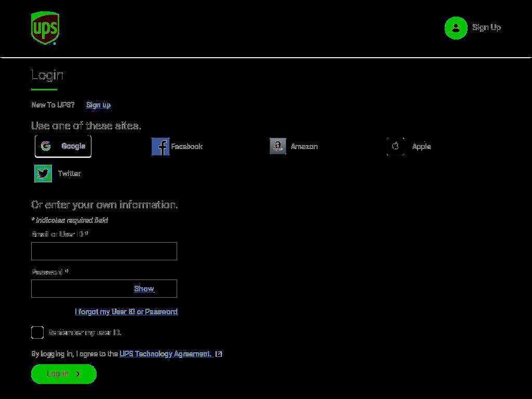Viewport: 532px width, 399px height.
Task: Focus the Email or User ID field
Action: coord(104,251)
